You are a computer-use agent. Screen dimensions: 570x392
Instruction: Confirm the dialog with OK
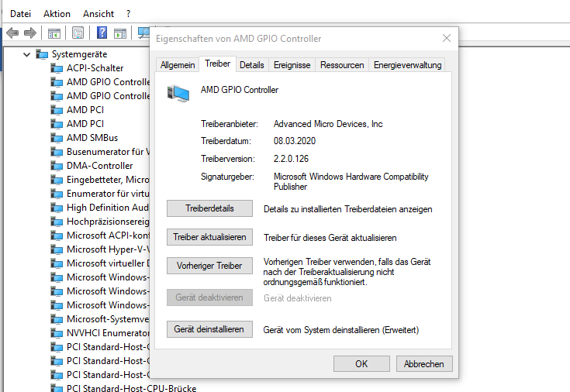[x=361, y=363]
